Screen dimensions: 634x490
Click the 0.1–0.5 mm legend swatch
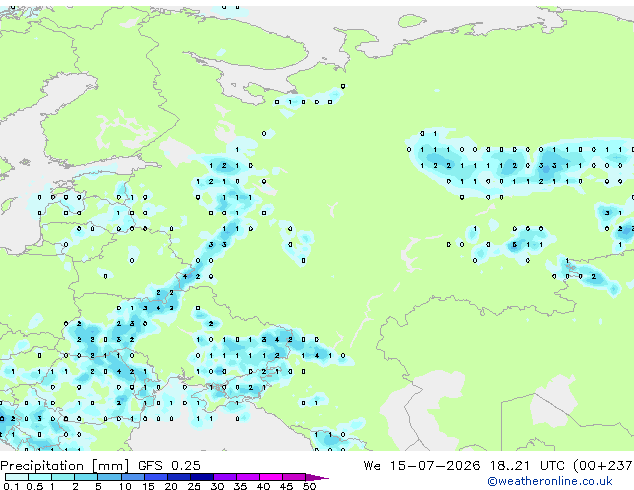(17, 477)
